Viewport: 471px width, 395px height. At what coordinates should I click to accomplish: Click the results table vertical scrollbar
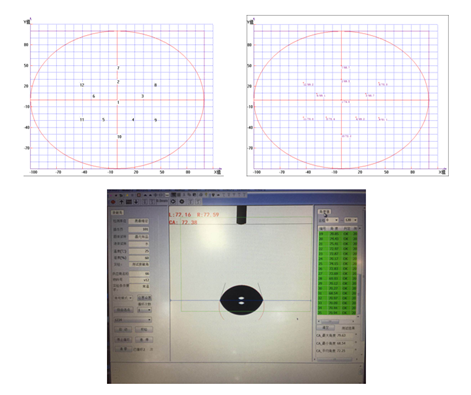[x=359, y=272]
